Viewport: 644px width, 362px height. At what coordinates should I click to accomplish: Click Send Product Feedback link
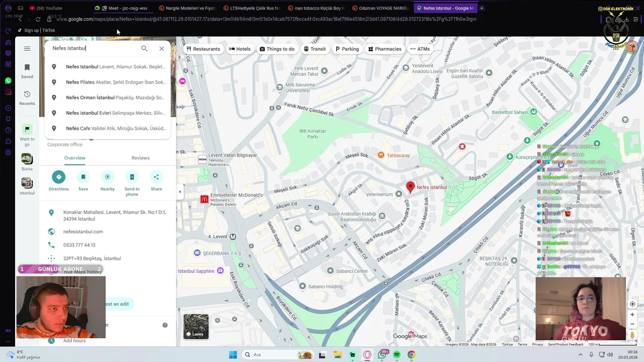point(566,344)
